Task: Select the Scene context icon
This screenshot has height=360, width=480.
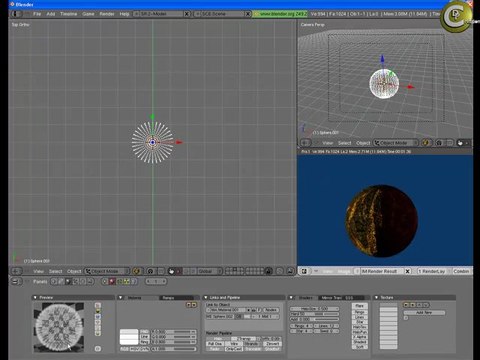Action: coord(90,282)
